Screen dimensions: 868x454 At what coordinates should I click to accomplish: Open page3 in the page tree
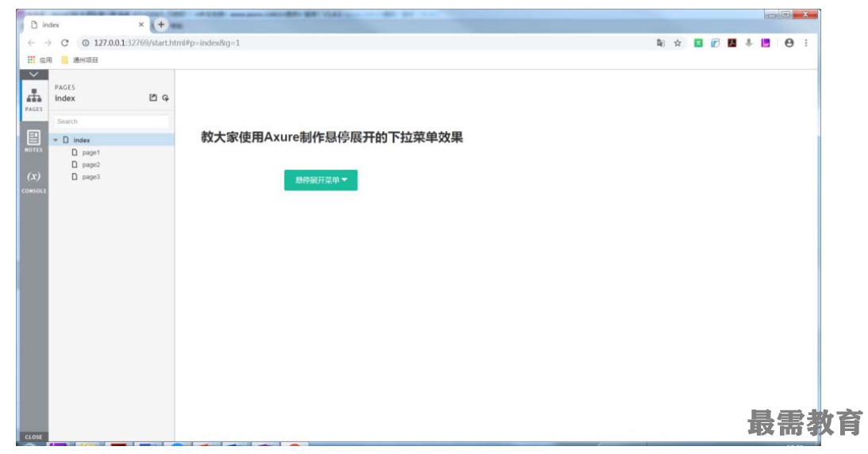90,177
